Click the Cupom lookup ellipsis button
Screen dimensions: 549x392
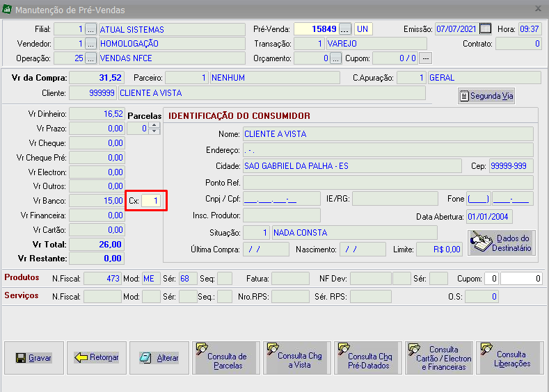[x=426, y=58]
